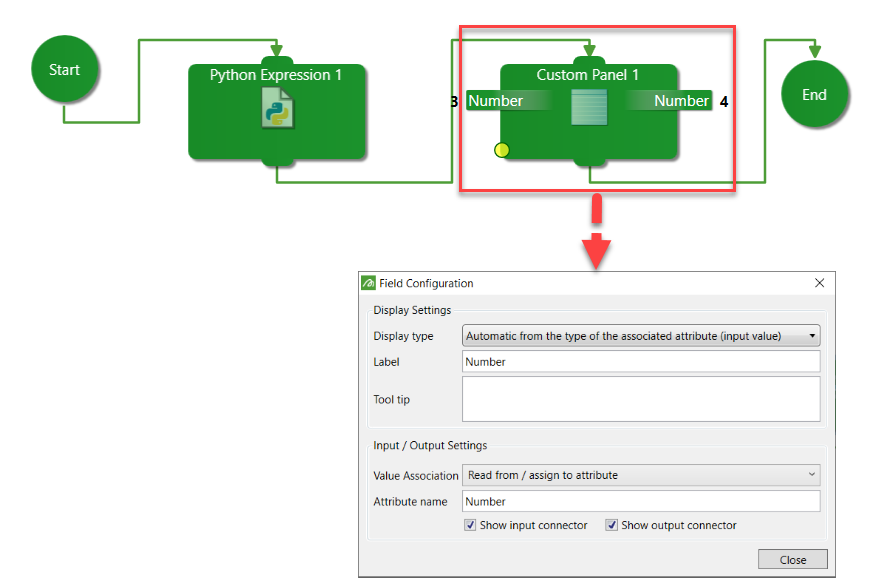Click the Field Configuration dialog title icon

point(368,283)
